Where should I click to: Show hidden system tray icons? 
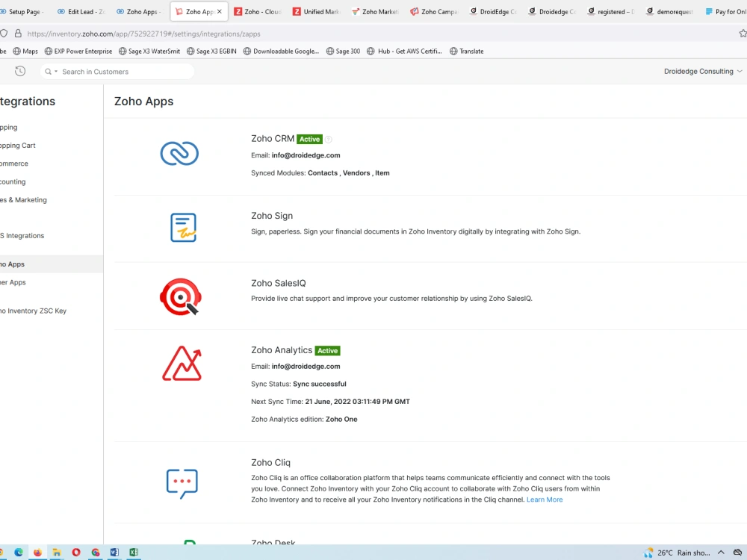coord(721,553)
